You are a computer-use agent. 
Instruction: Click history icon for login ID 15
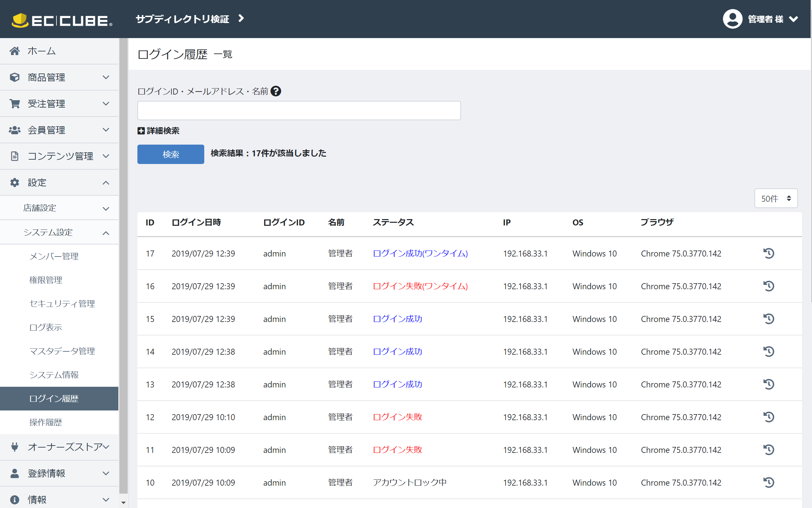coord(769,319)
